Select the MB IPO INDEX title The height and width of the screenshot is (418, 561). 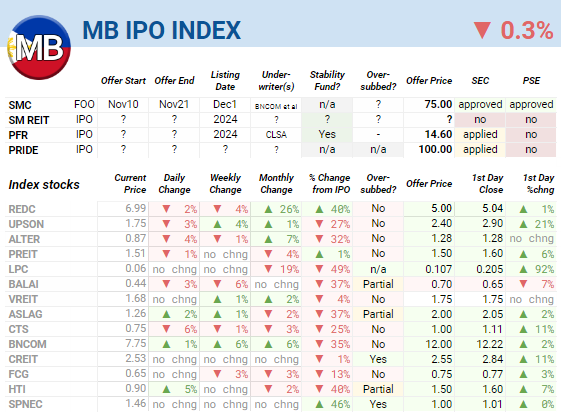click(x=162, y=30)
